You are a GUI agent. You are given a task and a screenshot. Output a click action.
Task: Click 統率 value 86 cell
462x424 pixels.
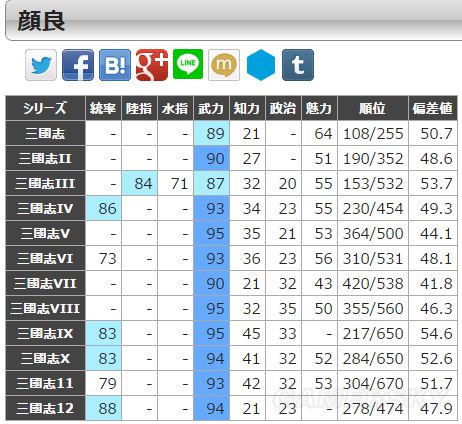(x=103, y=208)
